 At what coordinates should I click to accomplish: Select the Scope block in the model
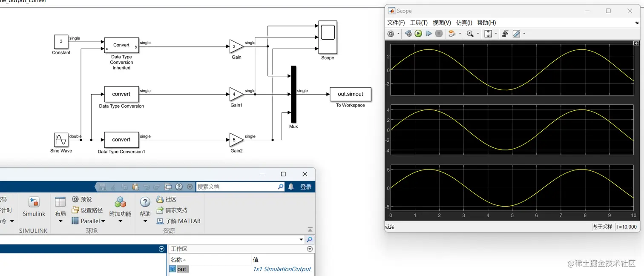tap(328, 37)
